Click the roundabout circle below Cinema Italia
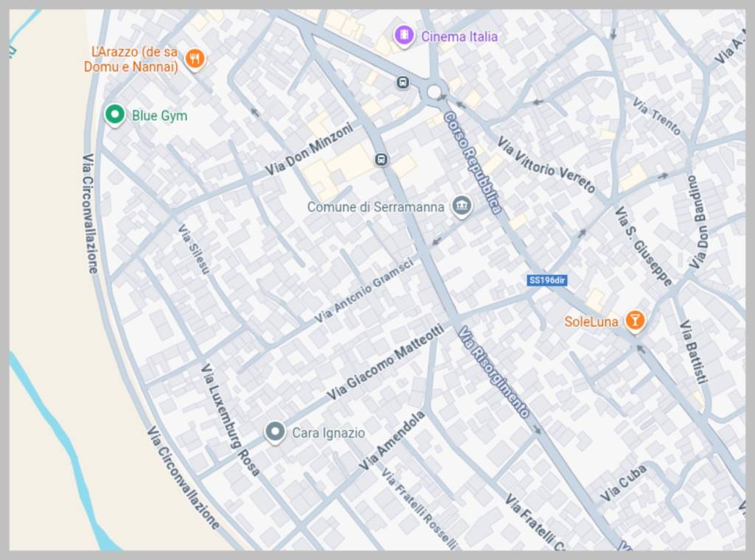 pos(434,92)
